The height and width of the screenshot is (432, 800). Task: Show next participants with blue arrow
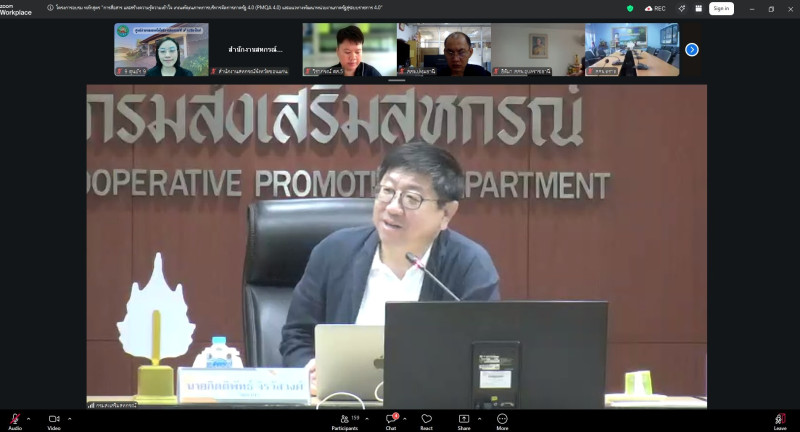coord(691,49)
